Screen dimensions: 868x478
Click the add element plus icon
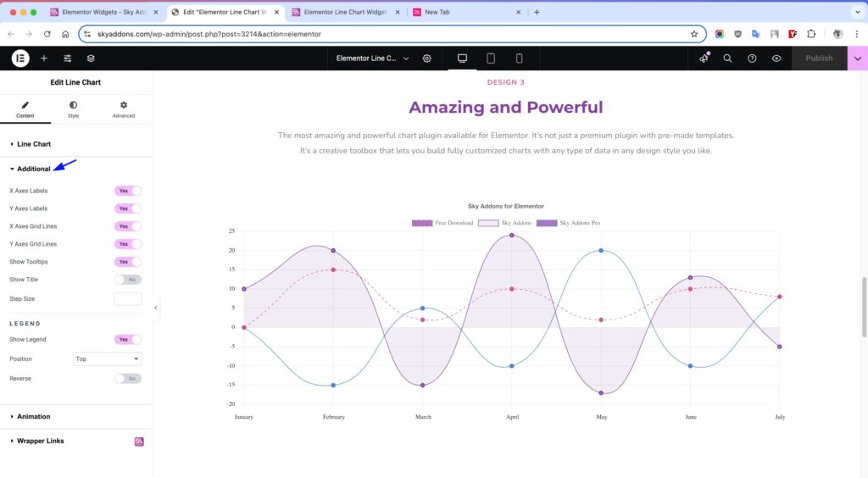44,58
